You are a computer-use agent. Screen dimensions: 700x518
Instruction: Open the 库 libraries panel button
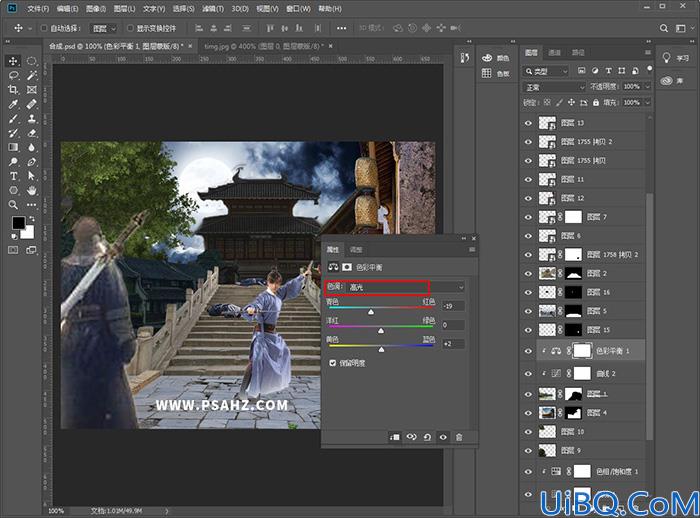point(673,81)
